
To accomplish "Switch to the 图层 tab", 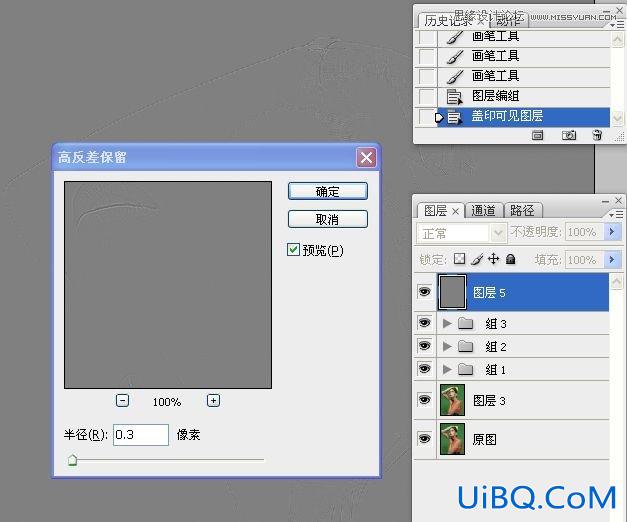I will pyautogui.click(x=441, y=211).
